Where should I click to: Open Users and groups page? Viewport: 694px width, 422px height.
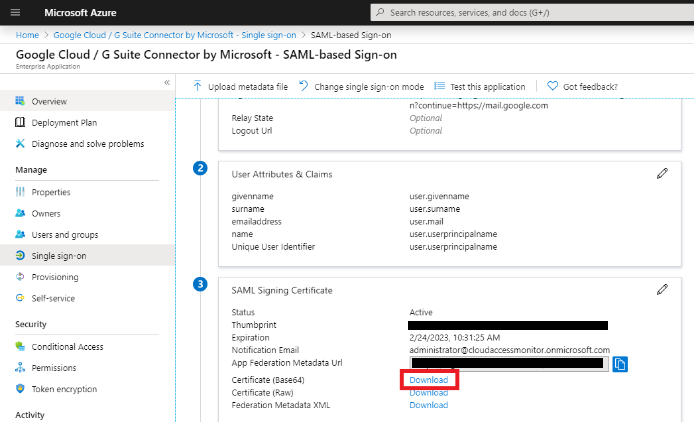[67, 234]
